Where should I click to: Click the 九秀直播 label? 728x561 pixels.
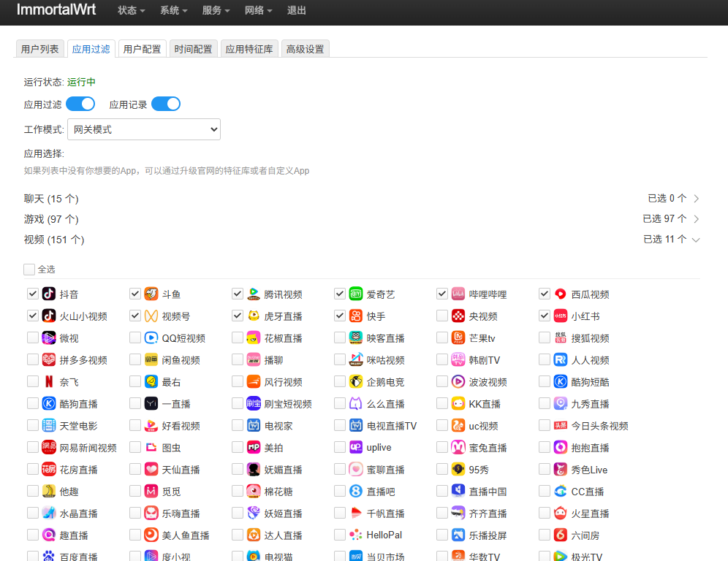[590, 404]
